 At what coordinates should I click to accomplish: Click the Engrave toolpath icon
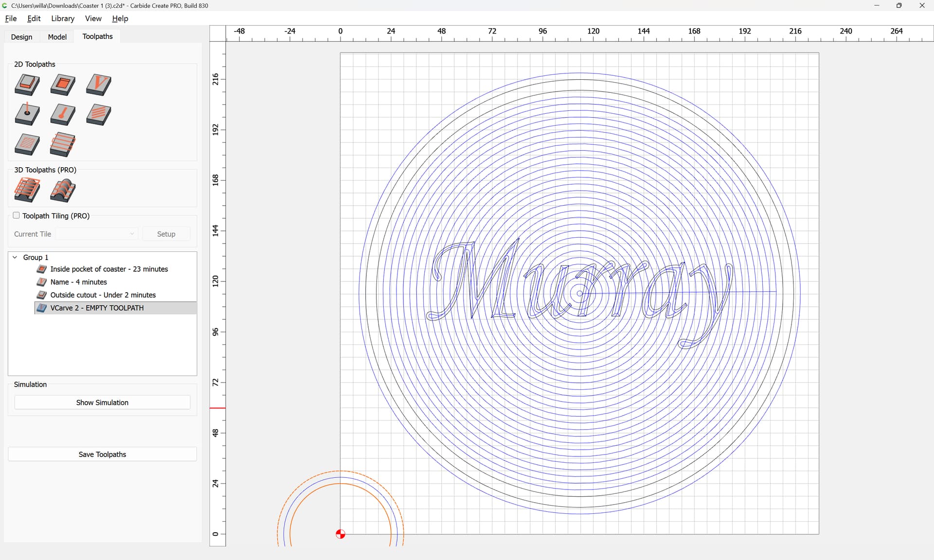[63, 115]
